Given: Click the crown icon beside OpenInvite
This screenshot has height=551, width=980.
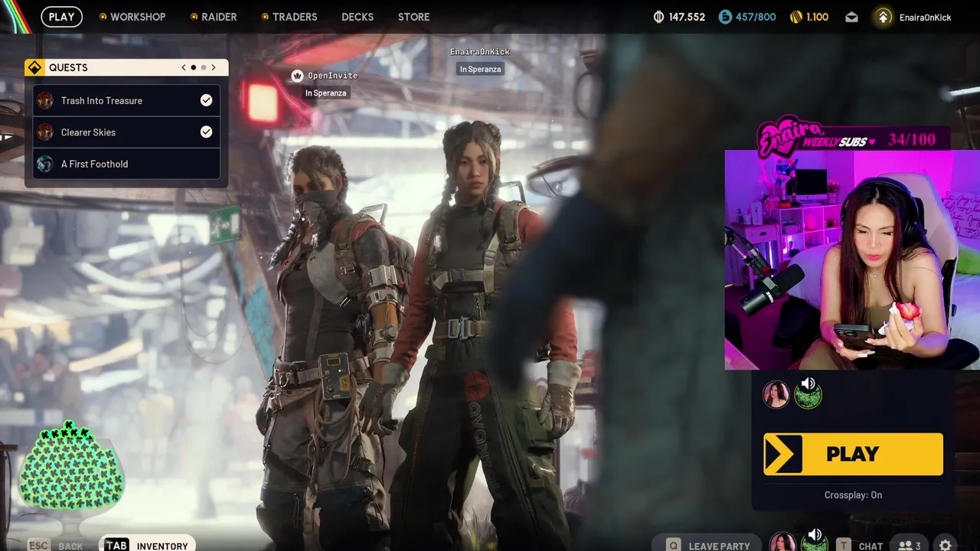Looking at the screenshot, I should pos(297,76).
